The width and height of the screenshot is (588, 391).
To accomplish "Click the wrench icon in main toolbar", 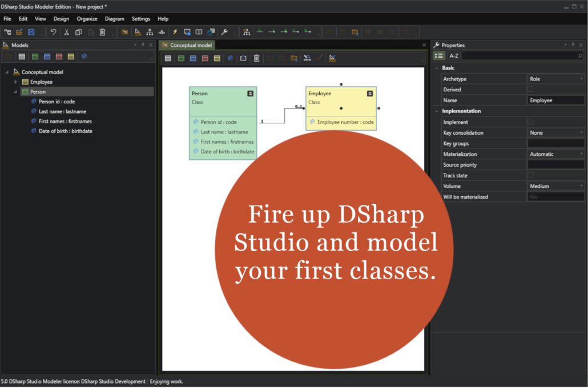I will coord(224,32).
